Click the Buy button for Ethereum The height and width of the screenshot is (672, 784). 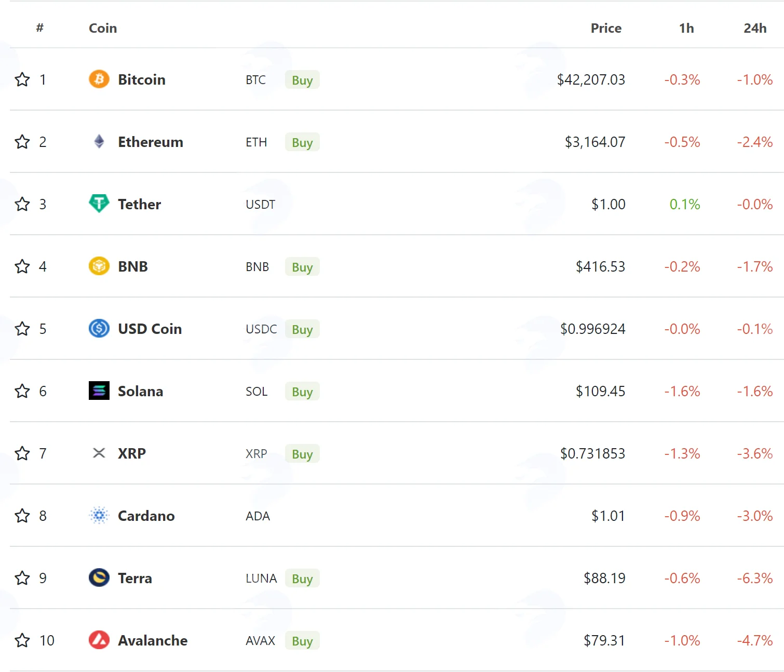click(x=302, y=142)
